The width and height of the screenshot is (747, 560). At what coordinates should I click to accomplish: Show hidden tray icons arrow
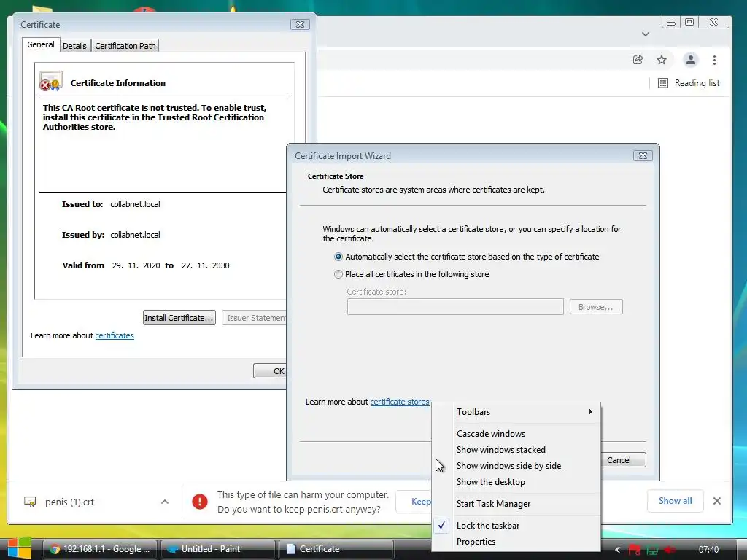(617, 550)
